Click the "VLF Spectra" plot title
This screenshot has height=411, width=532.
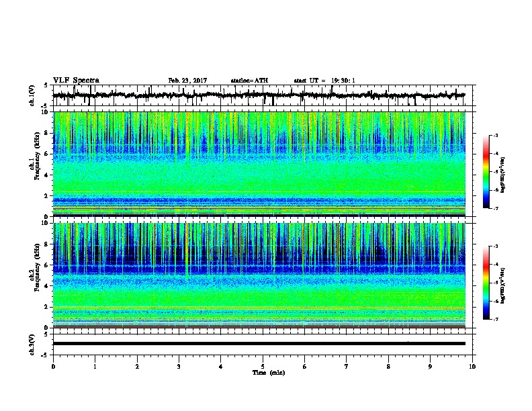[x=76, y=81]
